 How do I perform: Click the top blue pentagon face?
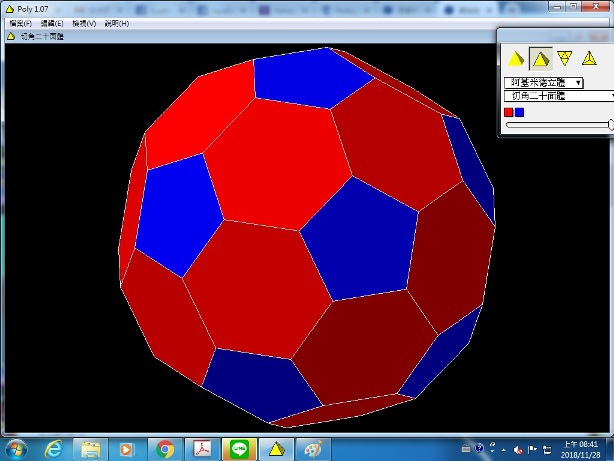[x=312, y=78]
